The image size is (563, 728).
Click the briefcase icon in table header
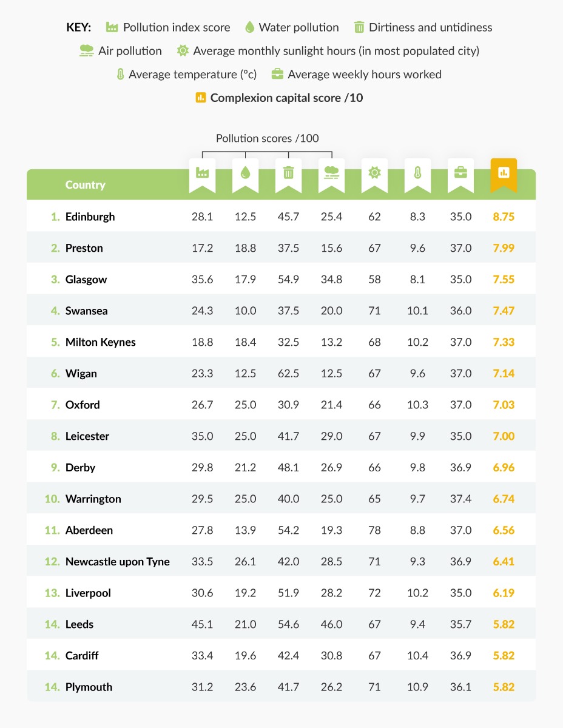pyautogui.click(x=460, y=173)
